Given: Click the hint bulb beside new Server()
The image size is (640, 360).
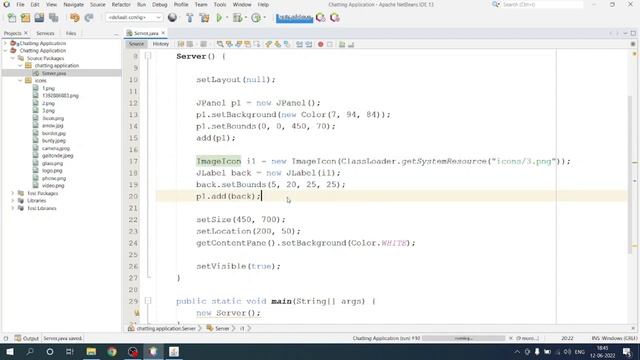Looking at the screenshot, I should pyautogui.click(x=137, y=313).
